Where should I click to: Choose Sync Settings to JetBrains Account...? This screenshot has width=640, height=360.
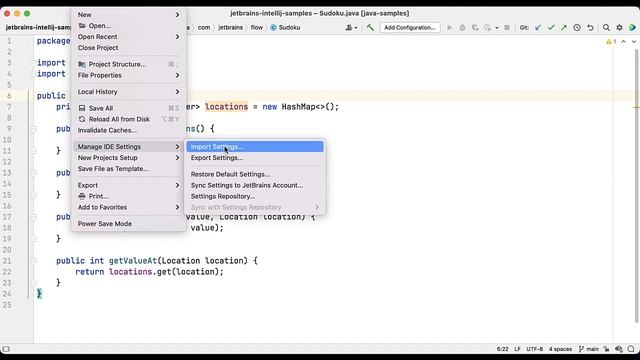coord(255,185)
